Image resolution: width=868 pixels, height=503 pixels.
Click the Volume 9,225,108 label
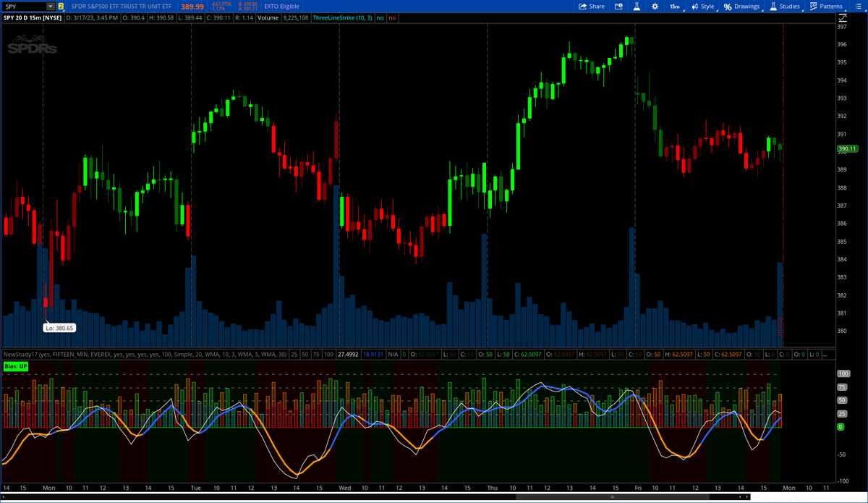284,17
